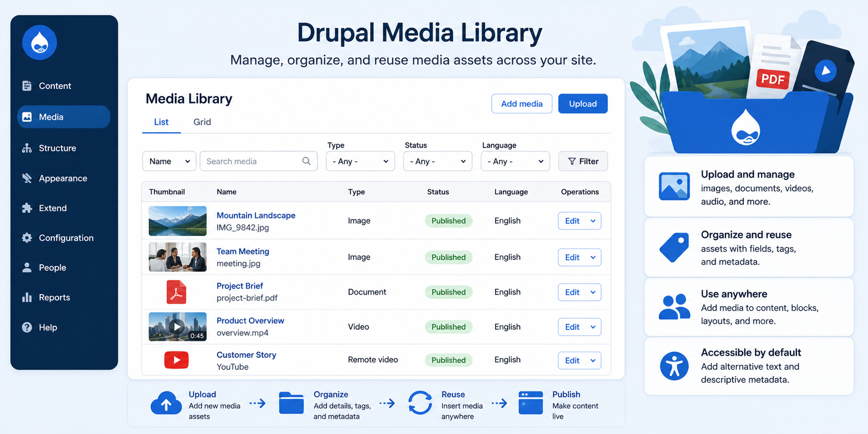Viewport: 868px width, 434px height.
Task: Expand Edit options arrow for Customer Story
Action: coord(593,361)
